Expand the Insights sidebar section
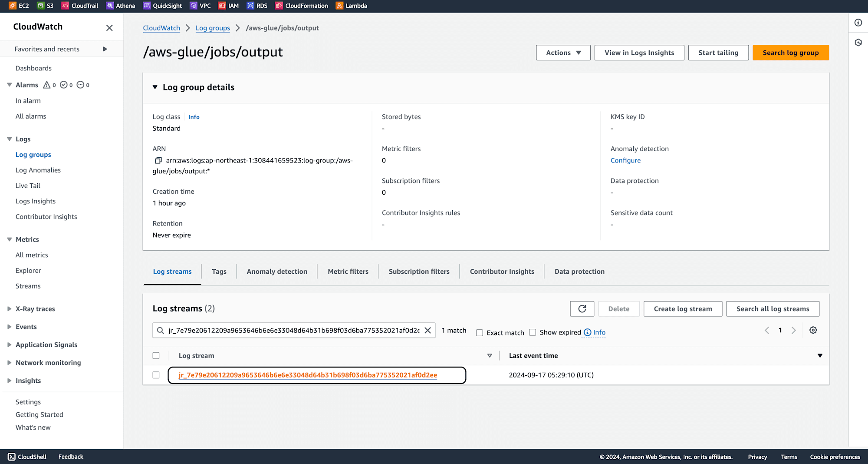This screenshot has width=868, height=464. click(x=9, y=381)
